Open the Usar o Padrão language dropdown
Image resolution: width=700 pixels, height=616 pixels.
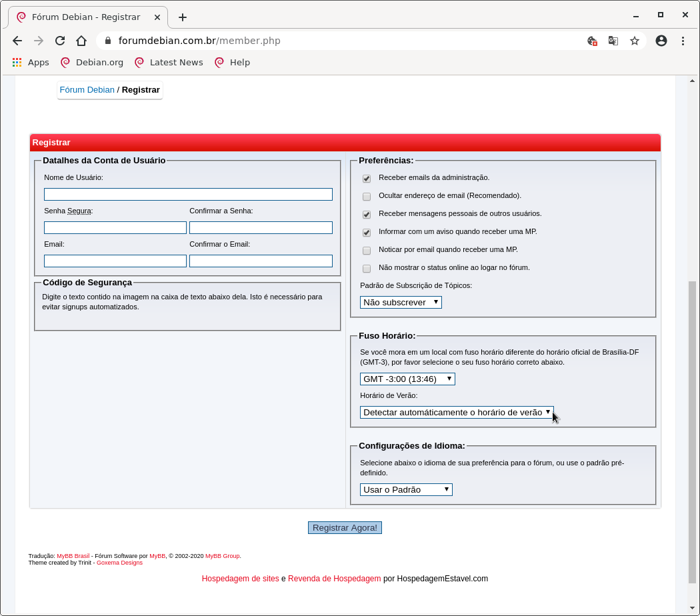coord(406,490)
